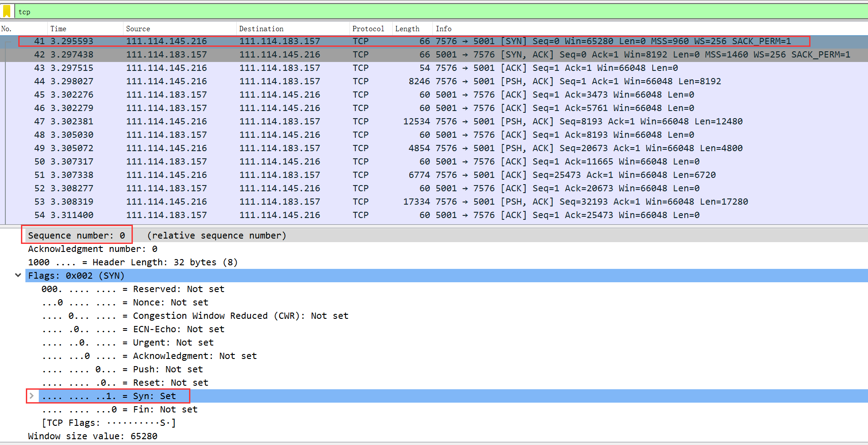The width and height of the screenshot is (868, 445).
Task: Select the Window size value: 65280 line
Action: point(92,436)
